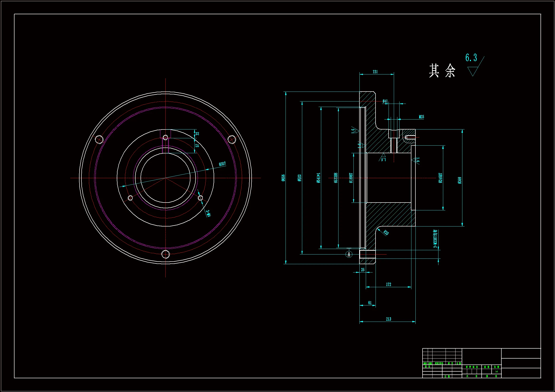Viewport: 555px width, 392px height.
Task: Select the bottom bolt hole in front view
Action: coord(166,254)
